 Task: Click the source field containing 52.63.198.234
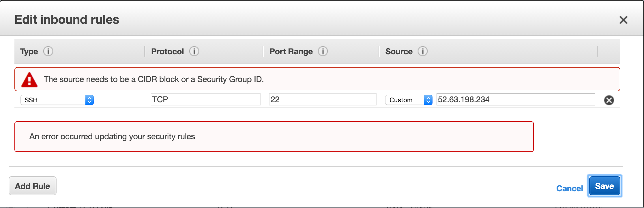pyautogui.click(x=515, y=99)
